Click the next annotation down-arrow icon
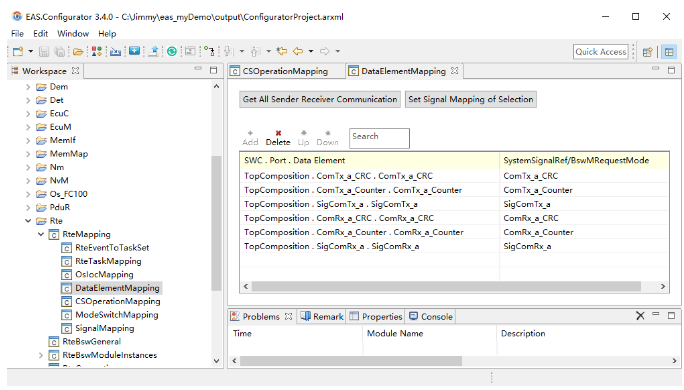This screenshot has height=390, width=684. coord(229,51)
